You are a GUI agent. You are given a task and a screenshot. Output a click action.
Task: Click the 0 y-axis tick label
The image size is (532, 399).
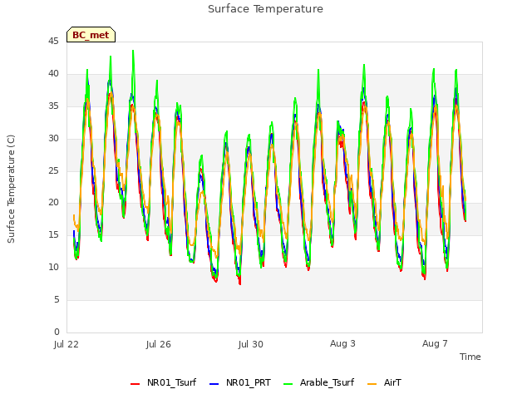(x=57, y=332)
